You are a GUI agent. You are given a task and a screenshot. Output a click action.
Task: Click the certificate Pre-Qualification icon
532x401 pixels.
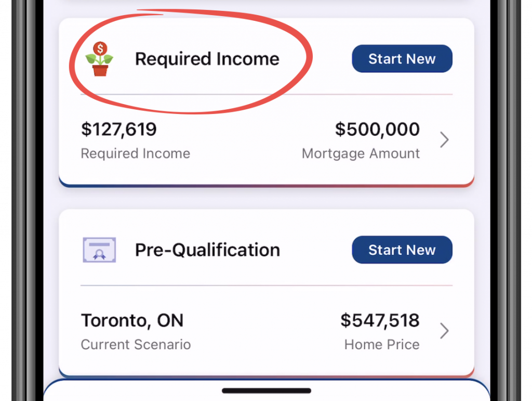[99, 250]
